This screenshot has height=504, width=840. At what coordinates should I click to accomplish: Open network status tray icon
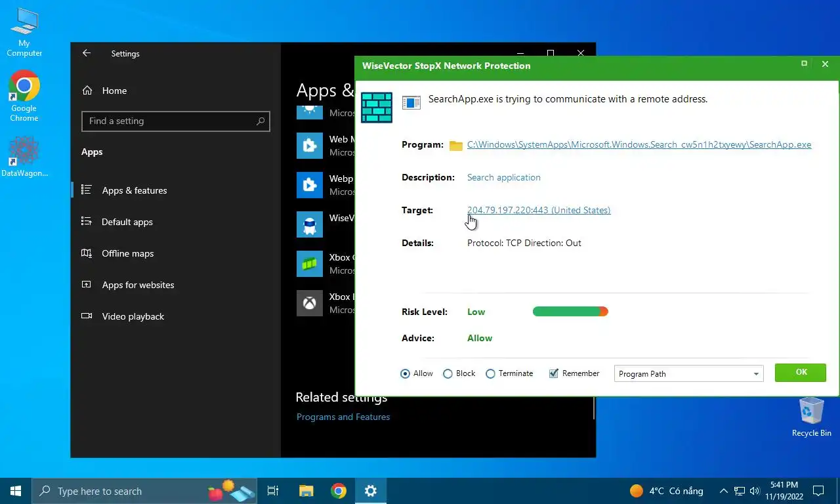[740, 491]
